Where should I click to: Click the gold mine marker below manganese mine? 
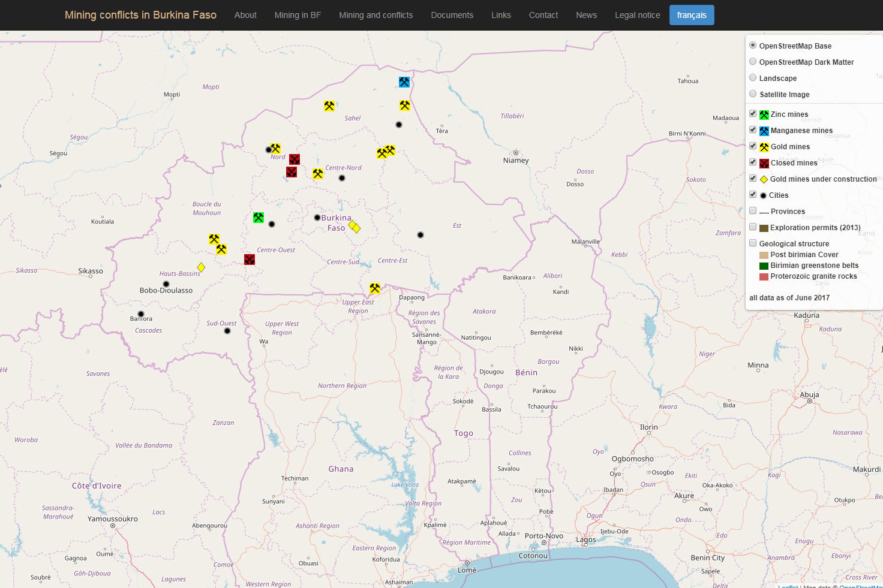point(405,105)
